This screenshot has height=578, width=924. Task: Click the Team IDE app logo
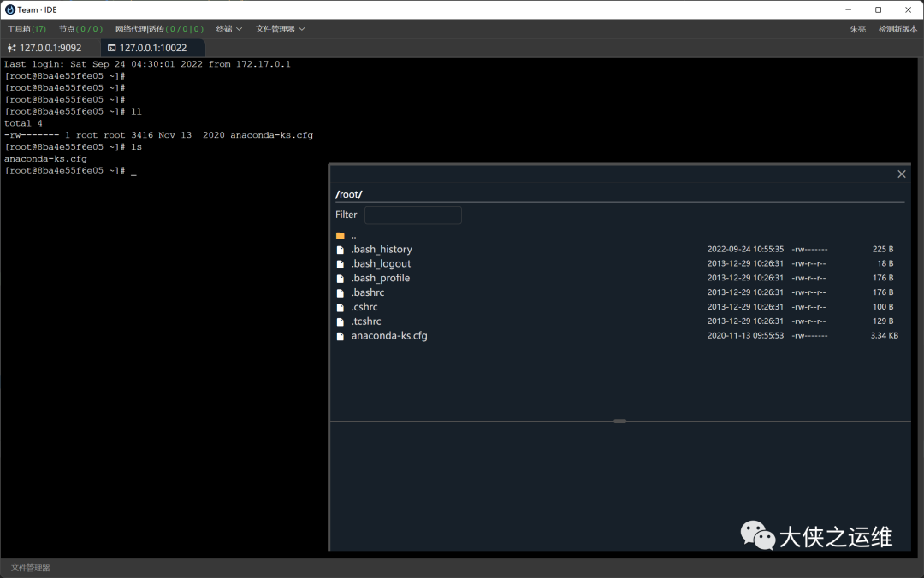(x=10, y=9)
